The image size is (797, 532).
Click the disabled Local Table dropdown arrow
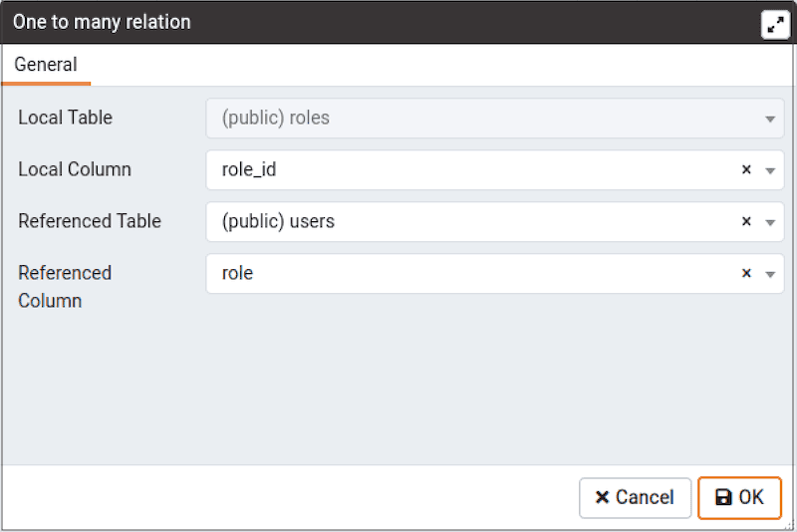click(x=770, y=119)
